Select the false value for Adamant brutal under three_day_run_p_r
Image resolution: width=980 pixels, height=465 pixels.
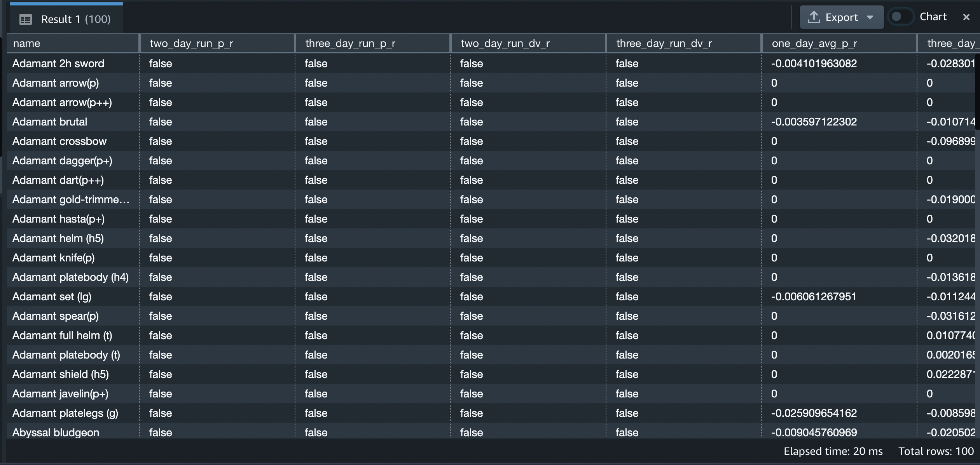[x=316, y=122]
